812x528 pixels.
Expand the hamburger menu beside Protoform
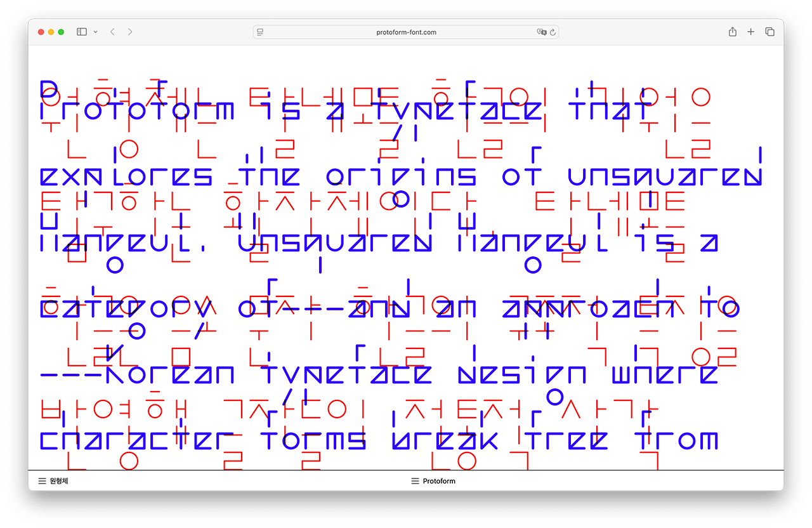(415, 481)
